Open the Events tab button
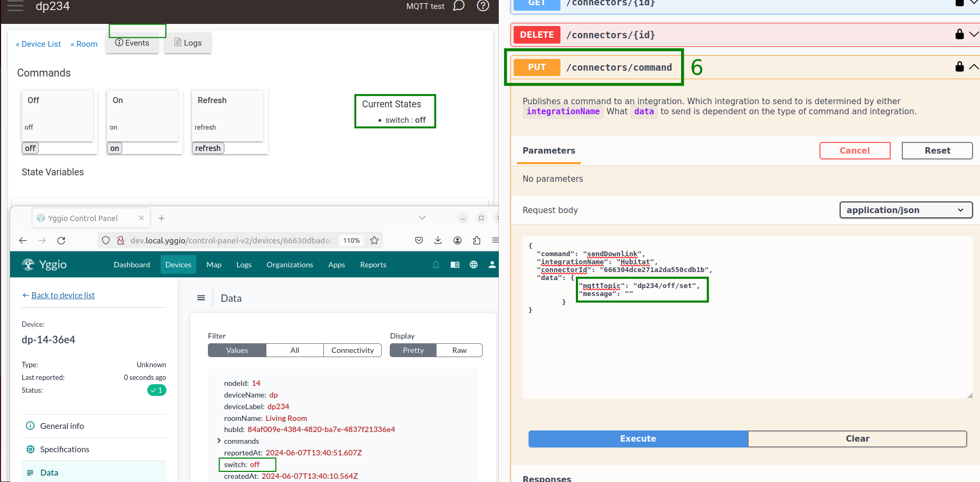The image size is (980, 482). pos(132,43)
